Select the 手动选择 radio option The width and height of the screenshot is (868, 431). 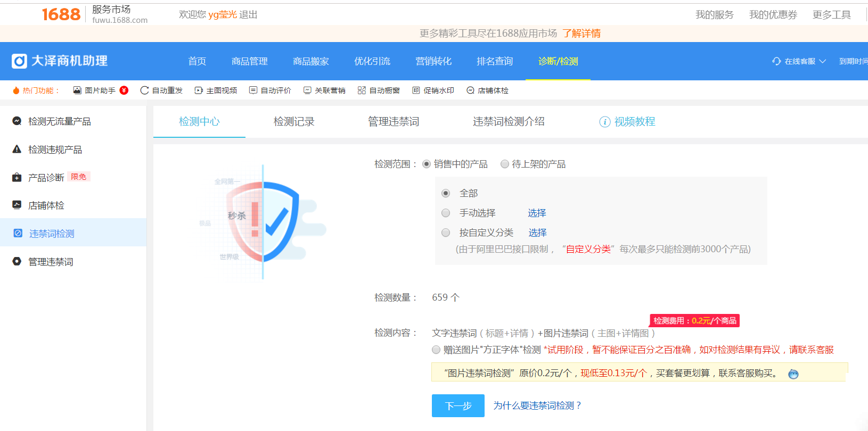(x=446, y=213)
